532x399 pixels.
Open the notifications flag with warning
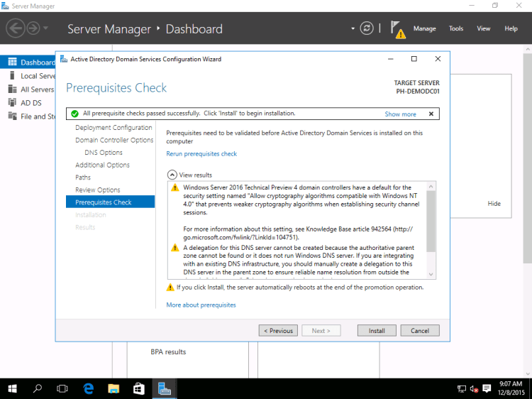click(x=397, y=29)
